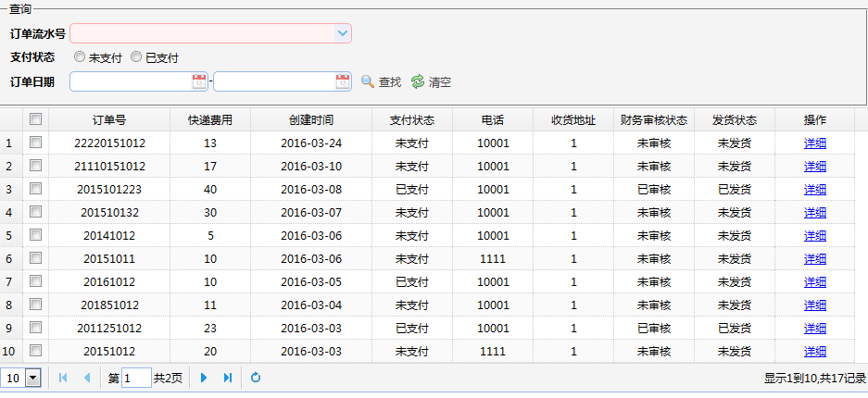This screenshot has width=868, height=398.
Task: Sort by 创建时间 column header
Action: click(x=311, y=120)
